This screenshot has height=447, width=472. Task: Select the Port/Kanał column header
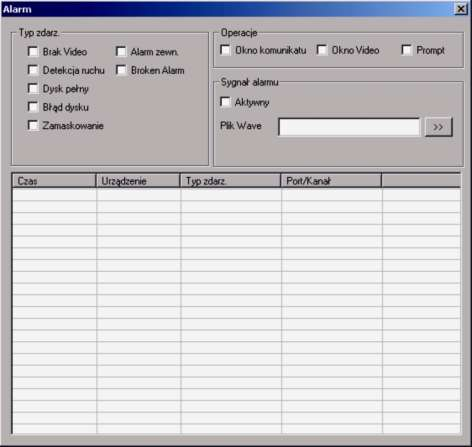tap(332, 181)
